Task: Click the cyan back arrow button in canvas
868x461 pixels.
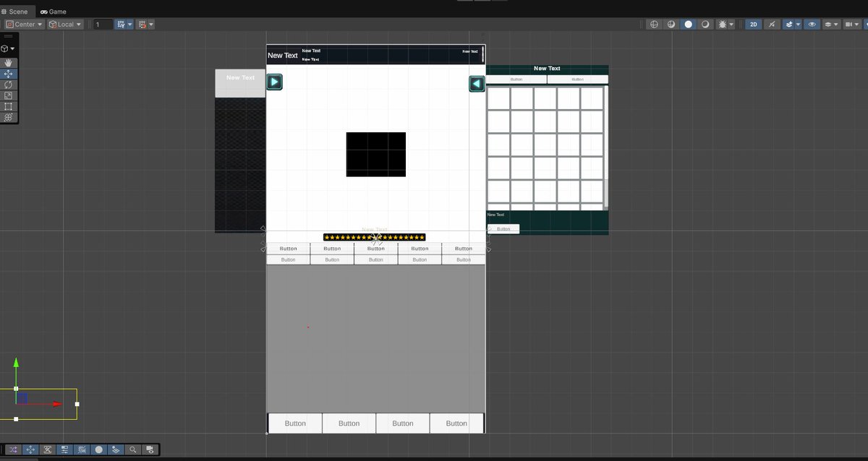Action: [477, 84]
